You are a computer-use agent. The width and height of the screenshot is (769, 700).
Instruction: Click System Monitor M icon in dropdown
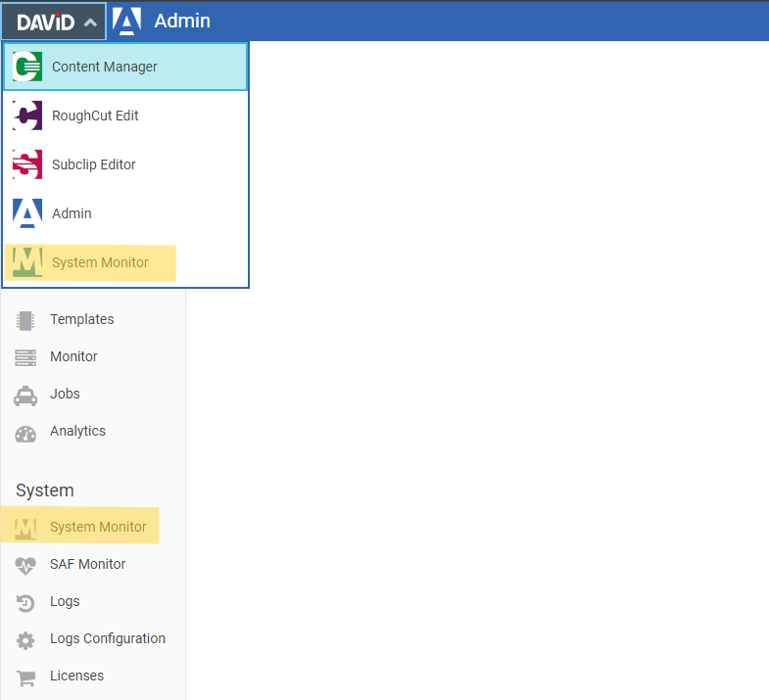pyautogui.click(x=27, y=262)
